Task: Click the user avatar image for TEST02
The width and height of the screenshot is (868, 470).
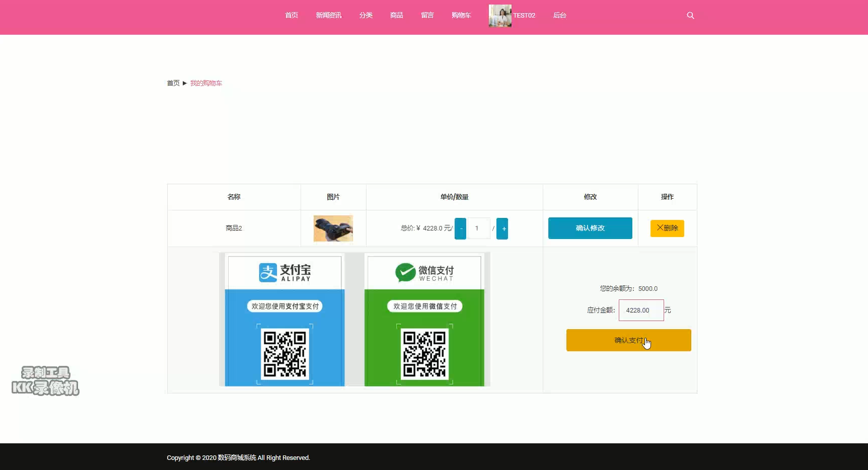Action: (x=499, y=15)
